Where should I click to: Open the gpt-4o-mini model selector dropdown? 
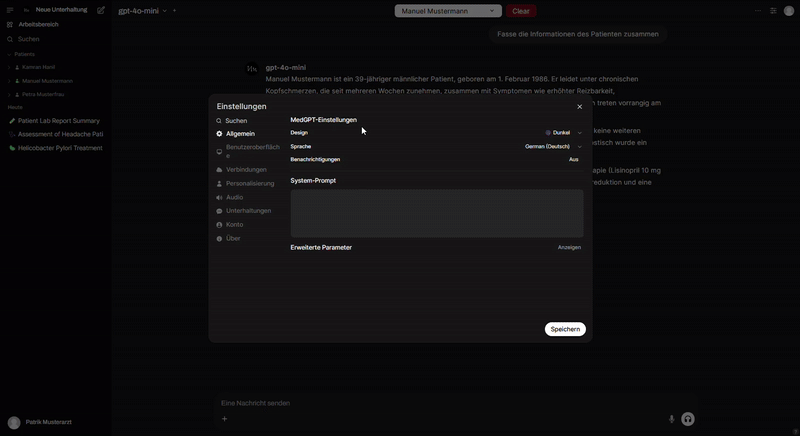point(142,11)
